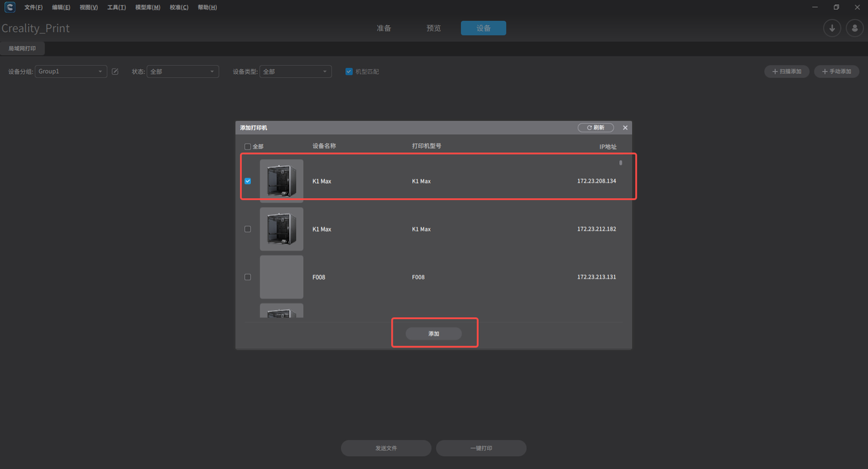The width and height of the screenshot is (868, 469).
Task: Expand the 设备分组 Group1 dropdown
Action: [71, 71]
